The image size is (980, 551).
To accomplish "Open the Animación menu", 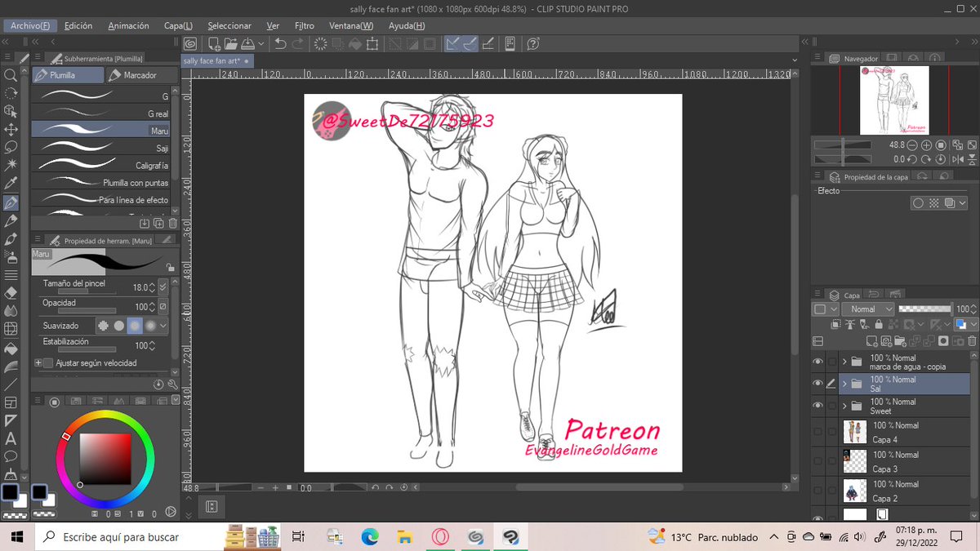I will pyautogui.click(x=128, y=25).
